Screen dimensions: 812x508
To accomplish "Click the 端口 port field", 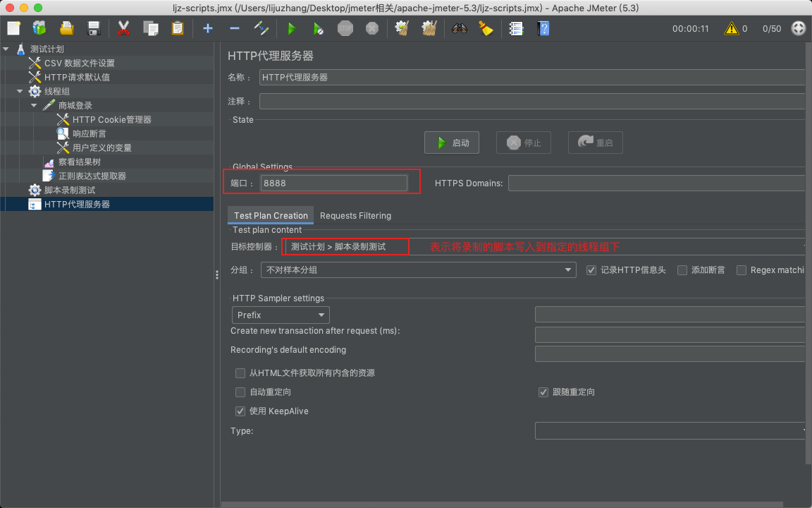I will tap(334, 183).
